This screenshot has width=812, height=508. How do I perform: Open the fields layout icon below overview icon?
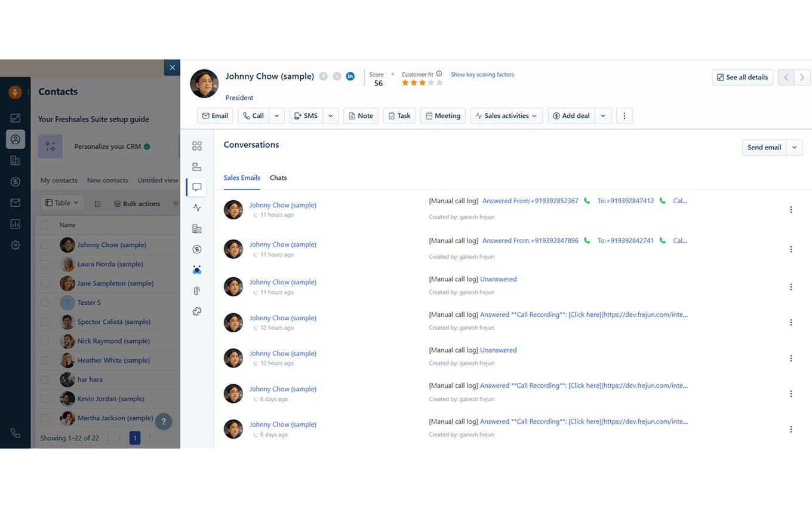coord(197,167)
